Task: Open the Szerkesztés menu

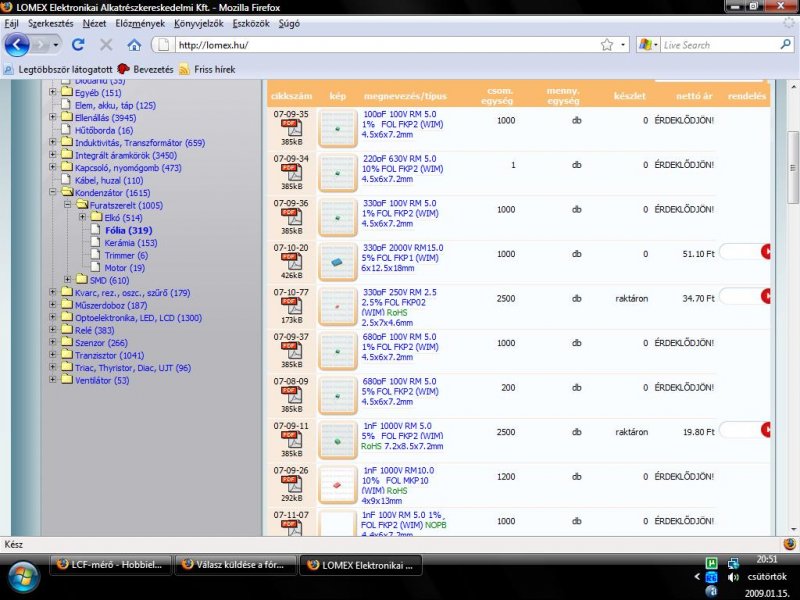Action: [51, 23]
